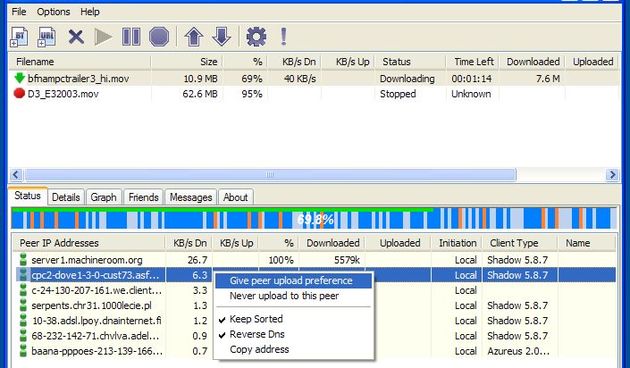
Task: Sort torrents by Downloaded column in torrent list
Action: coord(532,61)
